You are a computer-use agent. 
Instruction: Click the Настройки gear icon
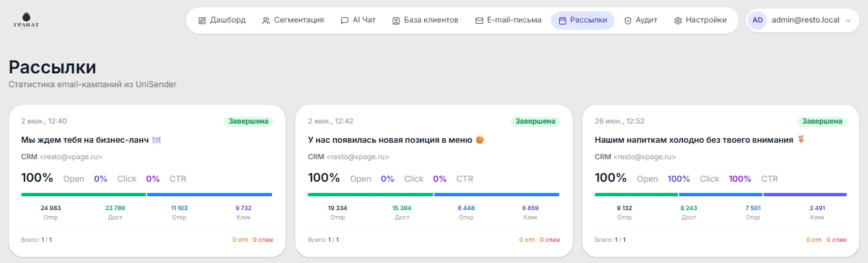coord(678,20)
